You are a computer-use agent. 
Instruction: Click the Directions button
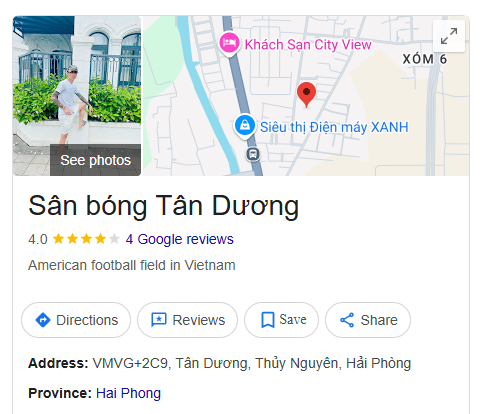coord(76,320)
